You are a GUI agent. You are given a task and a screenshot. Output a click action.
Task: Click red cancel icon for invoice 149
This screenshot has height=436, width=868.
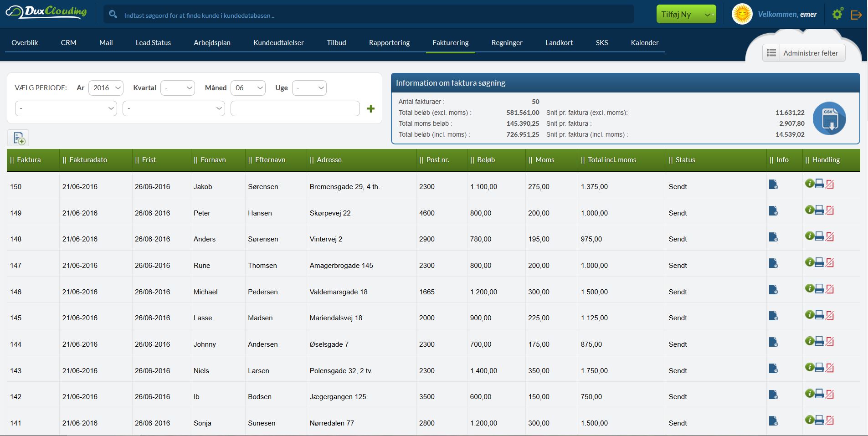[x=830, y=210]
